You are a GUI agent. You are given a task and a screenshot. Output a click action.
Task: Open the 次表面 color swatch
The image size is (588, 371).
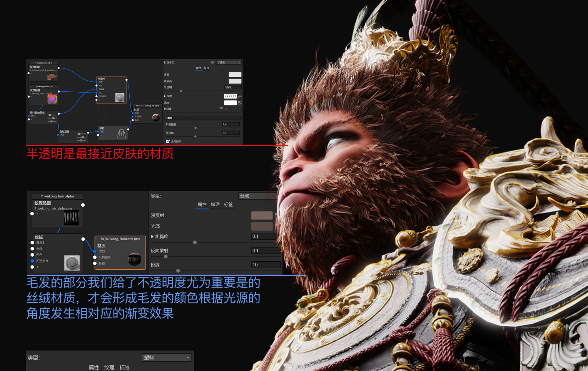click(x=235, y=81)
